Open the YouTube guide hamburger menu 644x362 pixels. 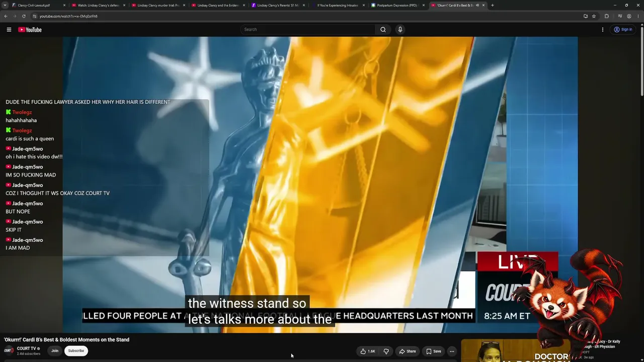tap(9, 30)
